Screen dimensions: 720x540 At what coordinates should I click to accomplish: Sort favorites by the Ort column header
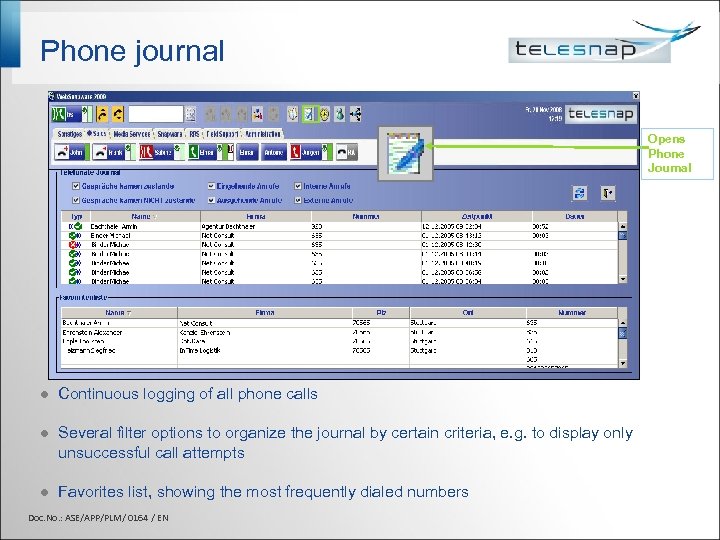468,313
